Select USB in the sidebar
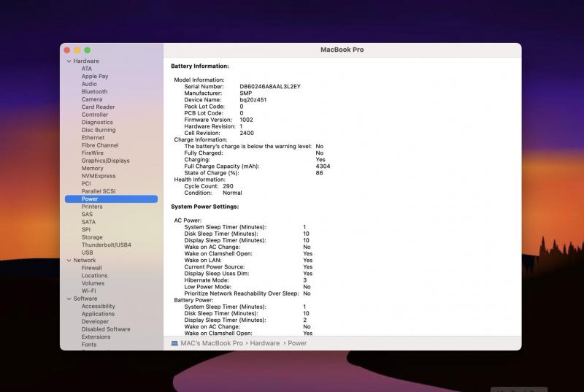584x392 pixels. (x=87, y=253)
